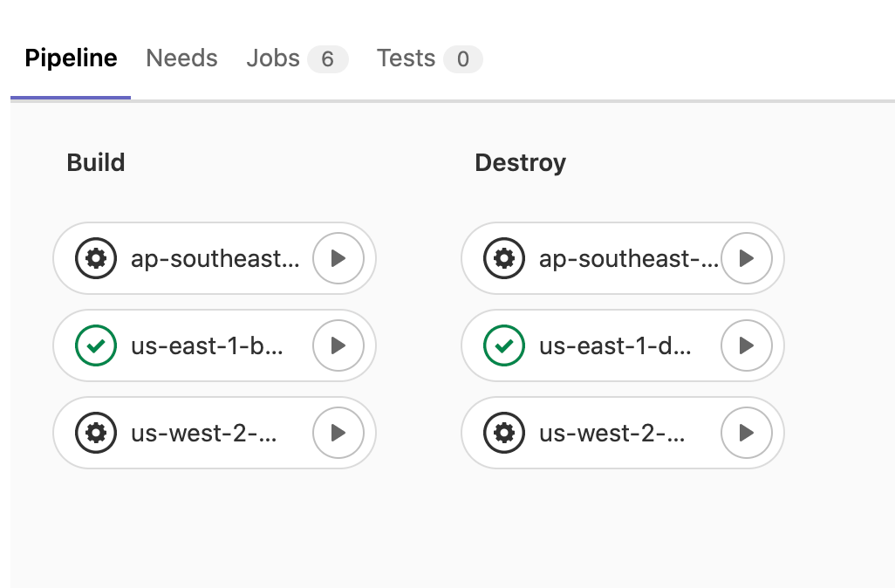895x588 pixels.
Task: Run the us-east-1 build job play button
Action: click(x=338, y=345)
